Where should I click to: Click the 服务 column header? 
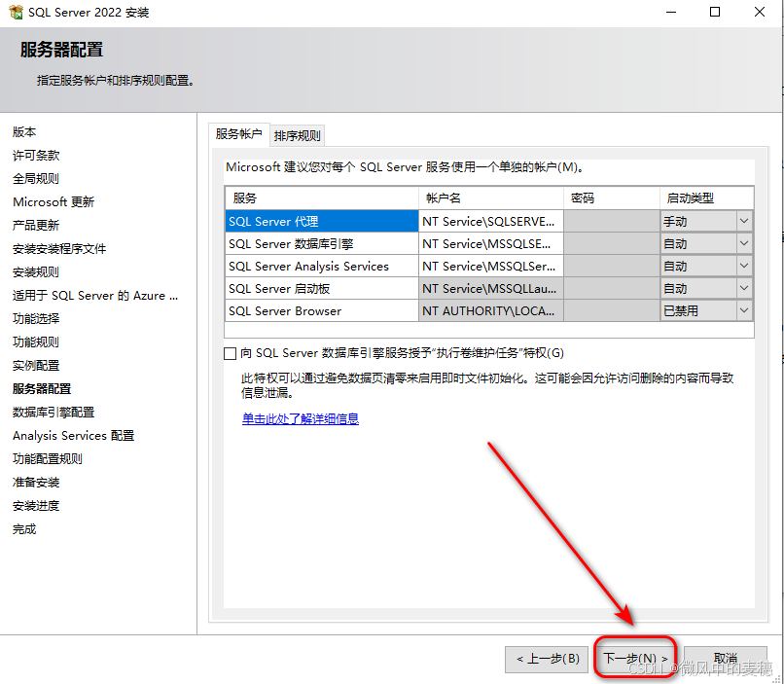click(322, 198)
